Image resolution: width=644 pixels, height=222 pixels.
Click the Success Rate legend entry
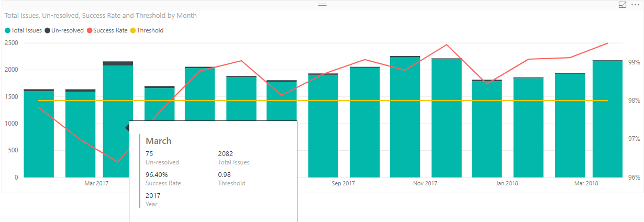tap(107, 30)
